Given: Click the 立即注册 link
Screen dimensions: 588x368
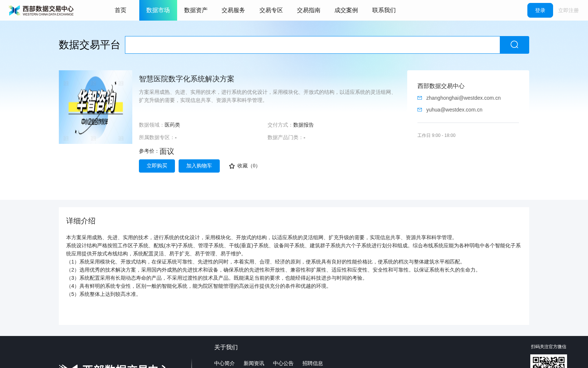Looking at the screenshot, I should 569,10.
